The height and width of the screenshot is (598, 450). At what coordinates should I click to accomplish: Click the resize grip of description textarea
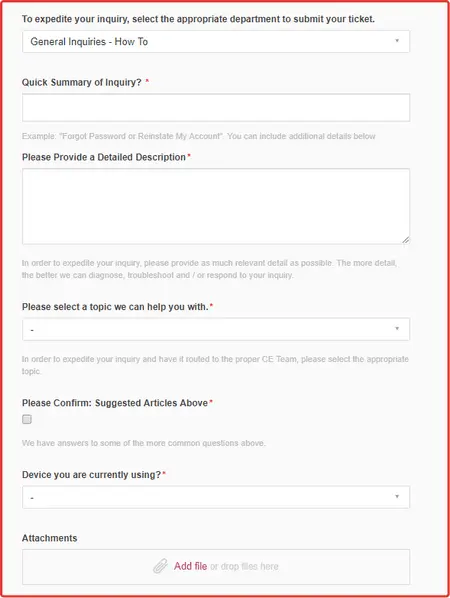click(x=406, y=240)
